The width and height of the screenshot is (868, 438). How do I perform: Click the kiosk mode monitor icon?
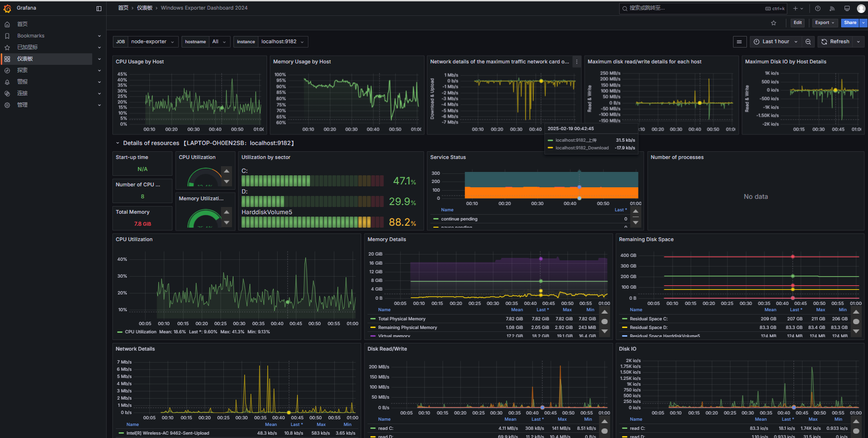pyautogui.click(x=847, y=8)
